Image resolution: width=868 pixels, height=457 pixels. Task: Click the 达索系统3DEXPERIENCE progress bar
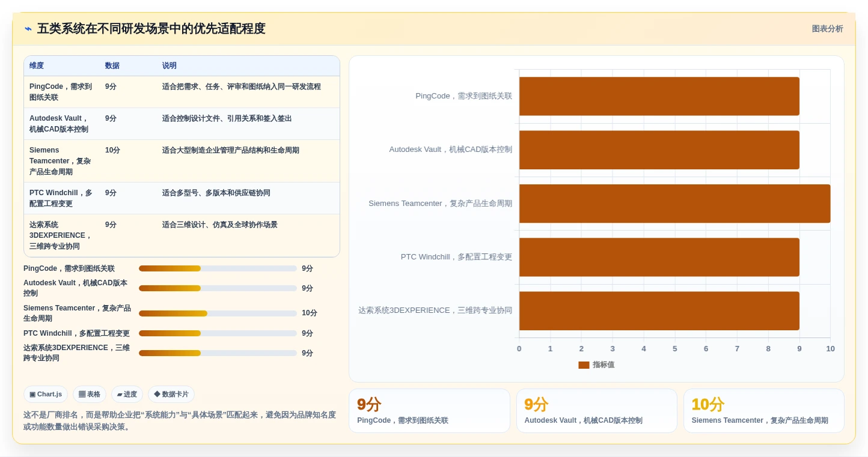pos(218,353)
